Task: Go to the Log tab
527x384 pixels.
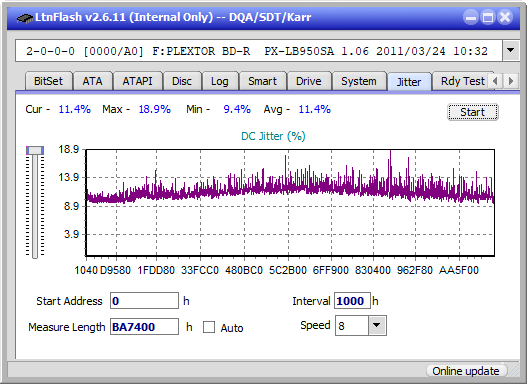Action: click(x=219, y=81)
